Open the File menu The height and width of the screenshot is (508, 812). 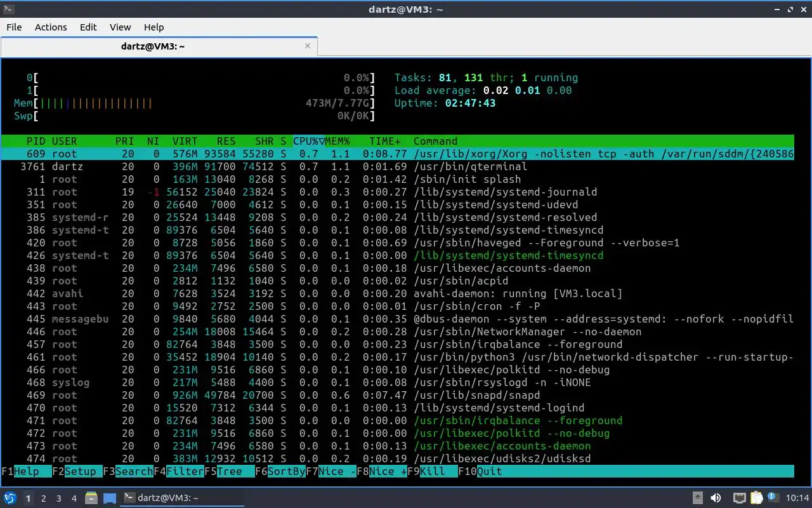click(x=14, y=27)
